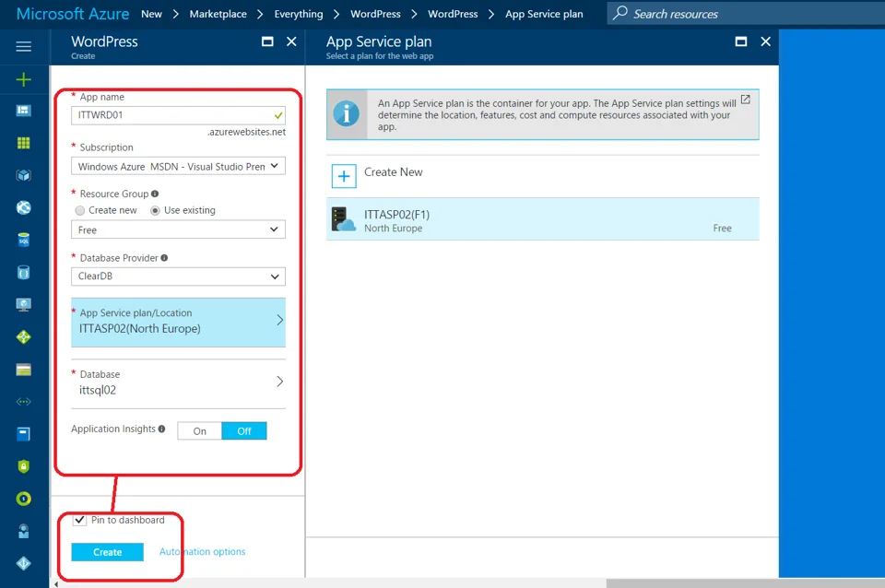Open App Services globe icon

pos(23,207)
